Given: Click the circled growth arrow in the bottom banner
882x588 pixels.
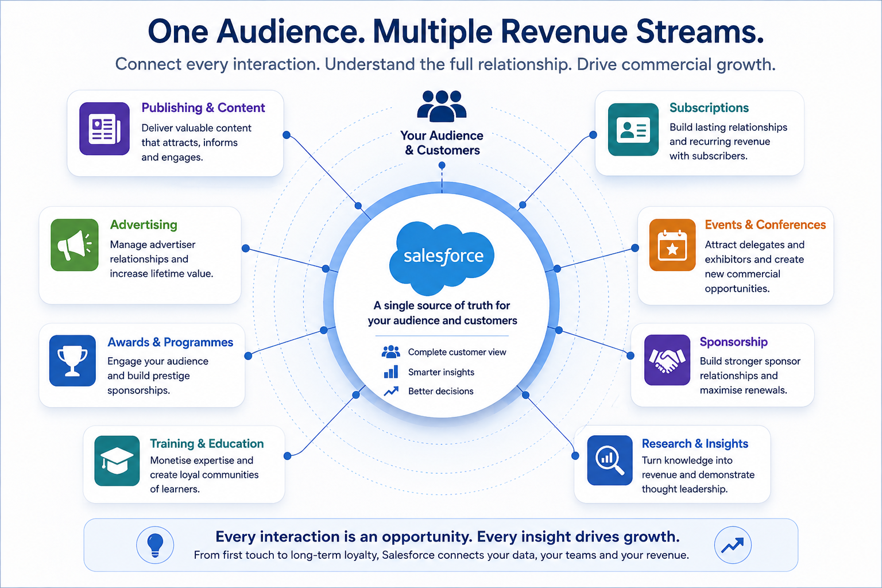Looking at the screenshot, I should 733,545.
